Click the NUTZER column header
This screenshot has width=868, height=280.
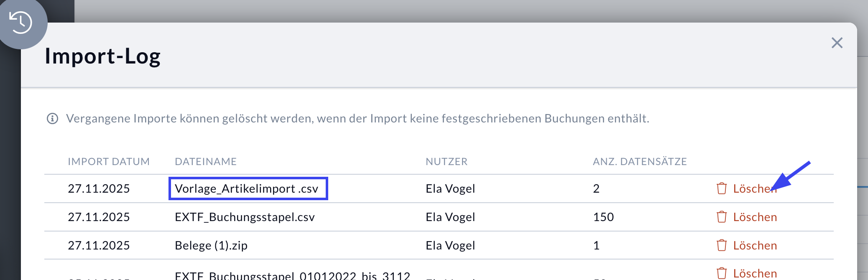click(x=447, y=162)
